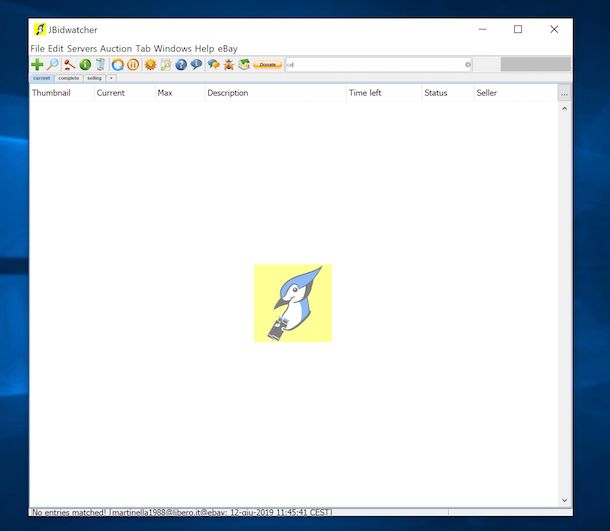Screen dimensions: 610x531
Task: Click the trash can Delete icon
Action: click(x=100, y=65)
